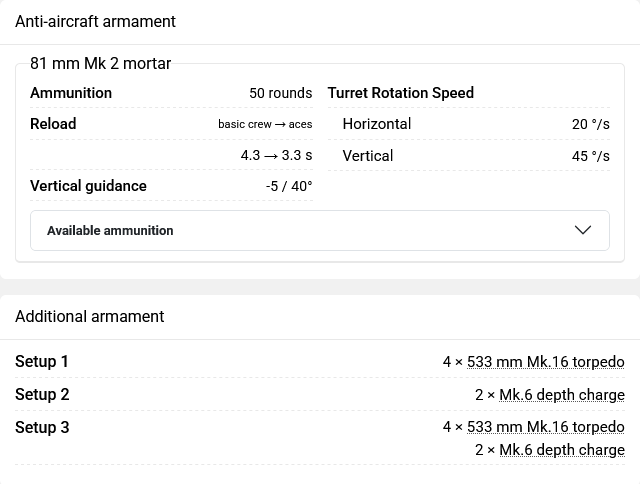Click the Horizontal 20 °/s value
Screen dimensions: 640x484
[x=591, y=124]
